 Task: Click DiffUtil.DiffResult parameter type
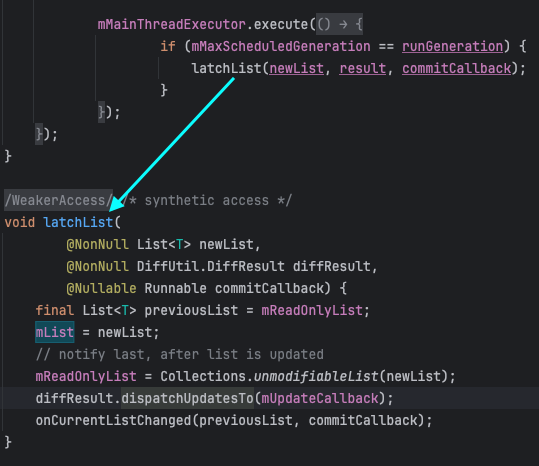[211, 266]
